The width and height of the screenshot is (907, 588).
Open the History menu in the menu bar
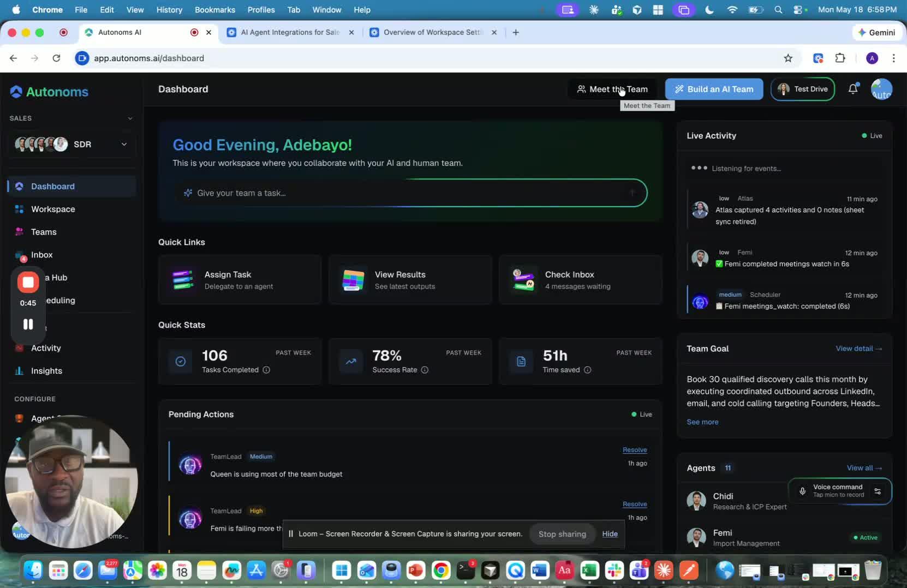coord(169,10)
